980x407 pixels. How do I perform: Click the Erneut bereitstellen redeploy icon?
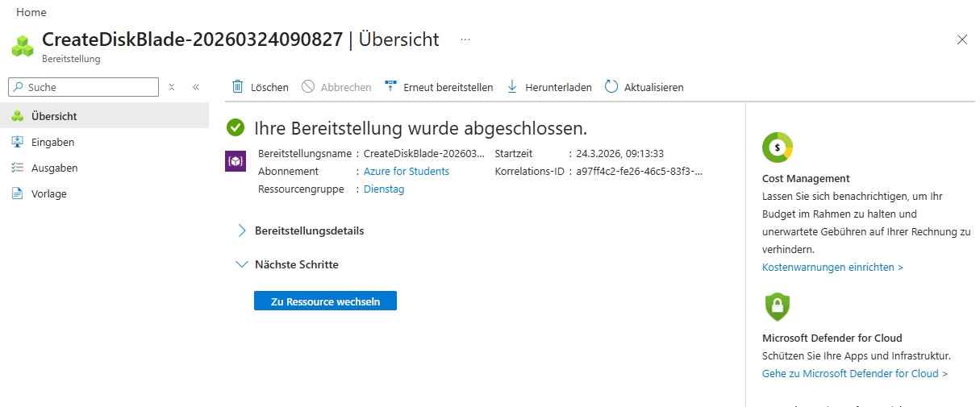[x=391, y=87]
